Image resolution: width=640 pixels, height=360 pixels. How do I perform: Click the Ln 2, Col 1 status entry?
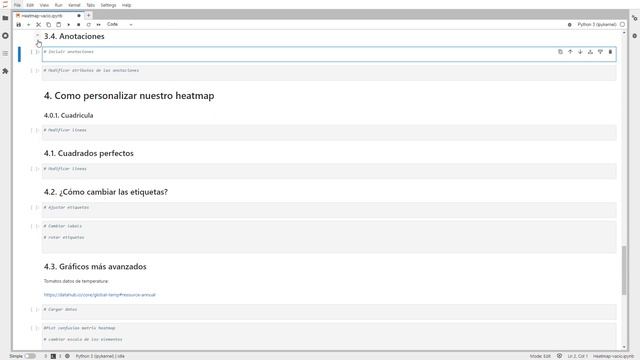click(x=578, y=356)
